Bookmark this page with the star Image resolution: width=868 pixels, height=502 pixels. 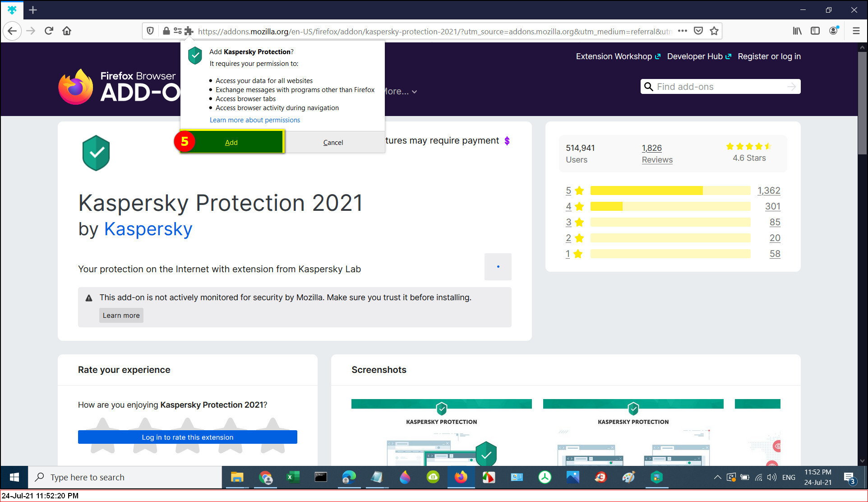(x=714, y=31)
